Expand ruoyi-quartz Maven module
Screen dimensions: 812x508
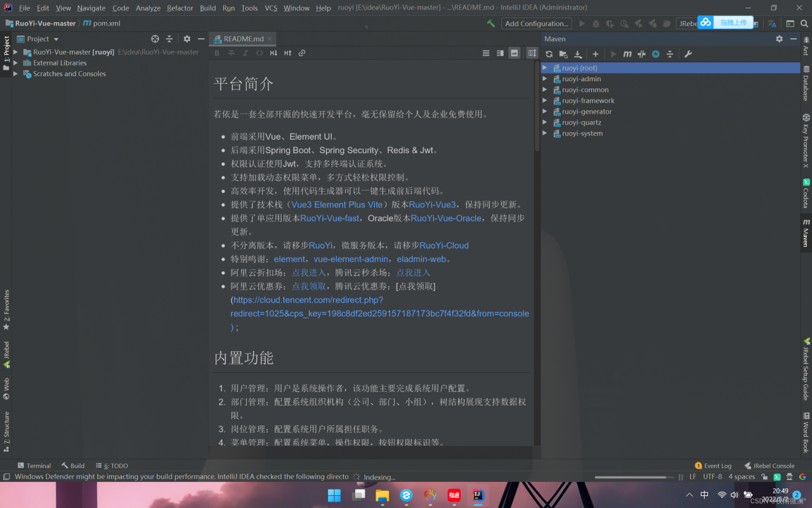[545, 123]
